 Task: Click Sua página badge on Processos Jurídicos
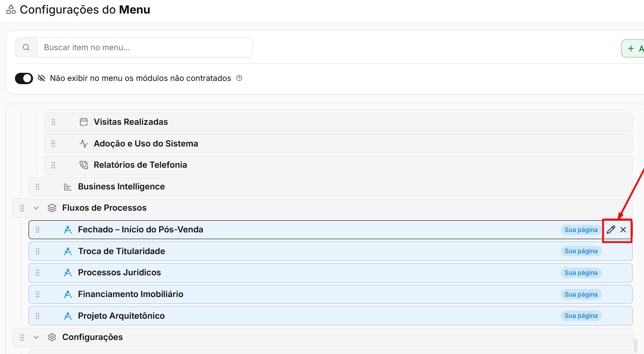click(x=581, y=273)
